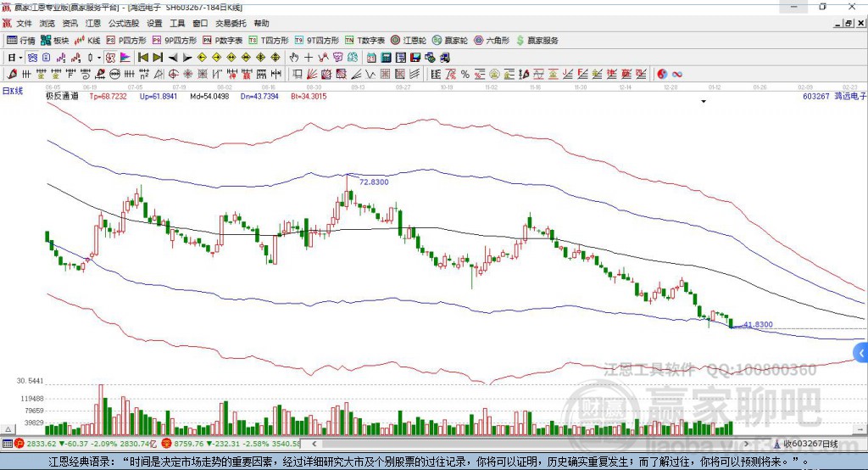Click the black left arrow icon
This screenshot has width=868, height=470.
click(173, 58)
